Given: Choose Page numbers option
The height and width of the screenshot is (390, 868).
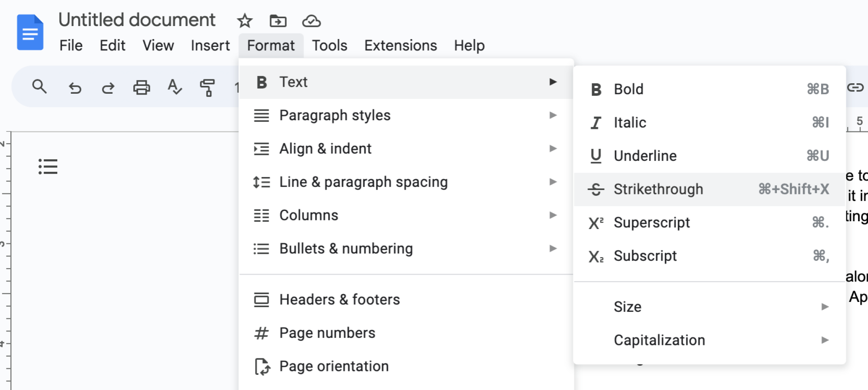Looking at the screenshot, I should [x=406, y=333].
